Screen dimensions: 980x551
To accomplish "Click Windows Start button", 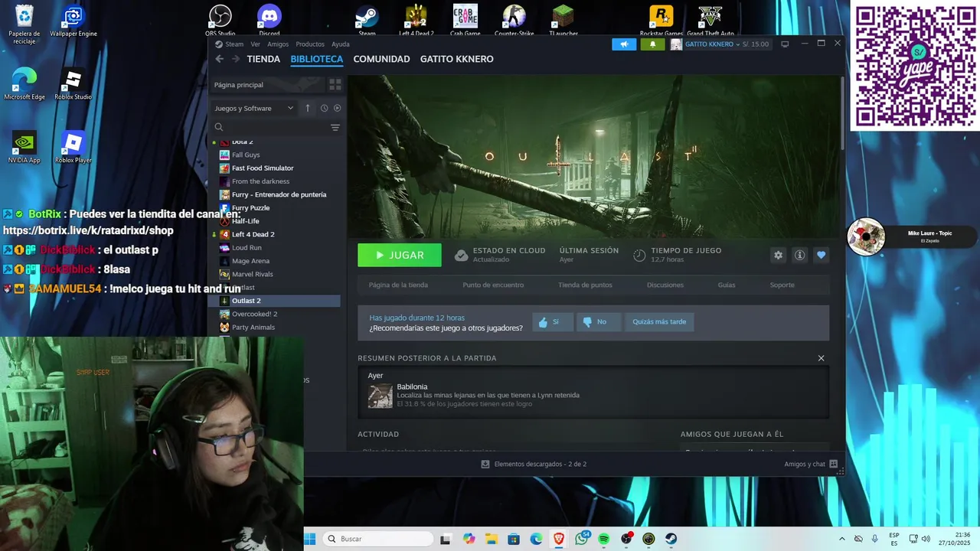I will [x=310, y=539].
